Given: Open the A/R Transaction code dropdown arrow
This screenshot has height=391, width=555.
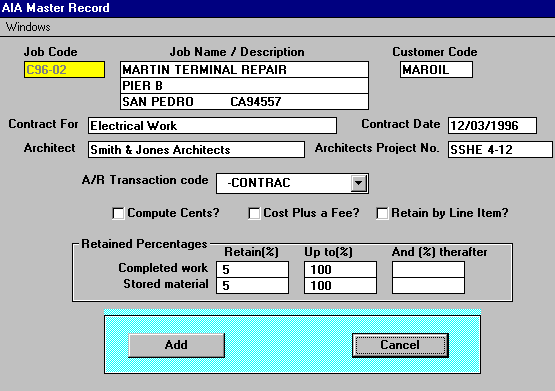Looking at the screenshot, I should click(359, 183).
